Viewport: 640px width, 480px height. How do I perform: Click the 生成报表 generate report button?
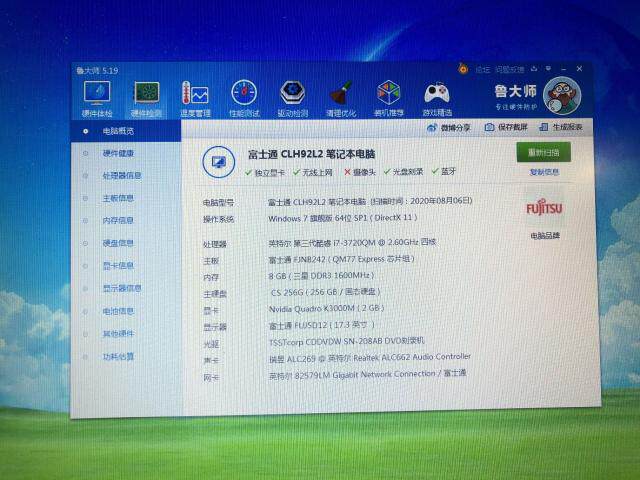click(x=561, y=127)
